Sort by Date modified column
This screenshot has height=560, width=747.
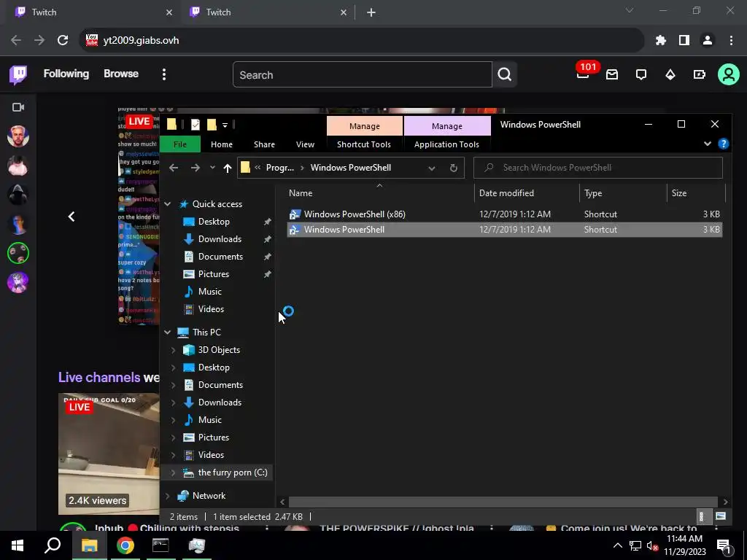[506, 192]
